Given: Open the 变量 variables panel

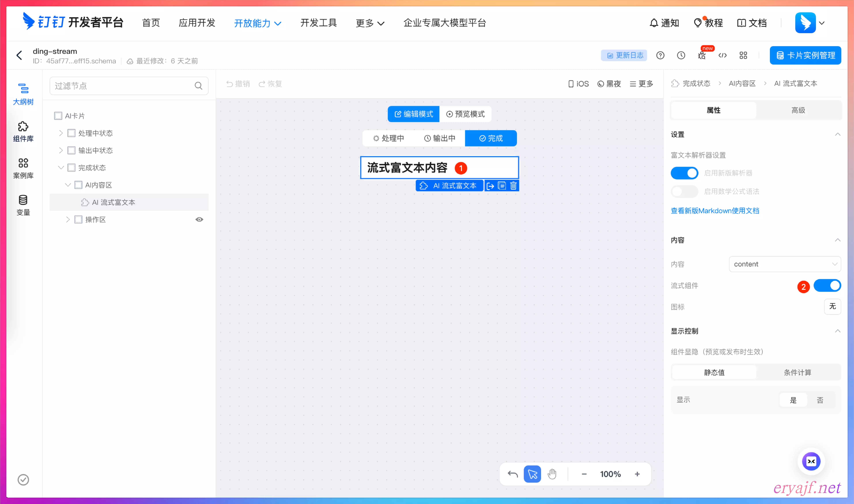Looking at the screenshot, I should [23, 205].
